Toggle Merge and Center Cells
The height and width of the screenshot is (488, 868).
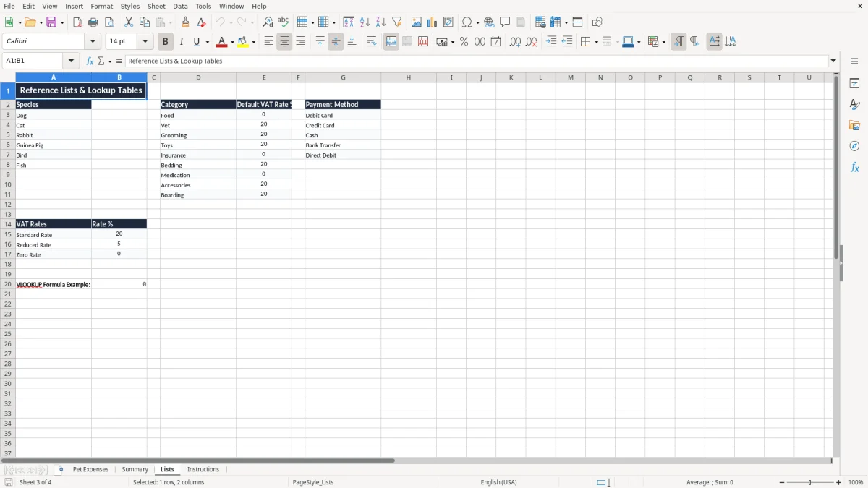point(391,42)
